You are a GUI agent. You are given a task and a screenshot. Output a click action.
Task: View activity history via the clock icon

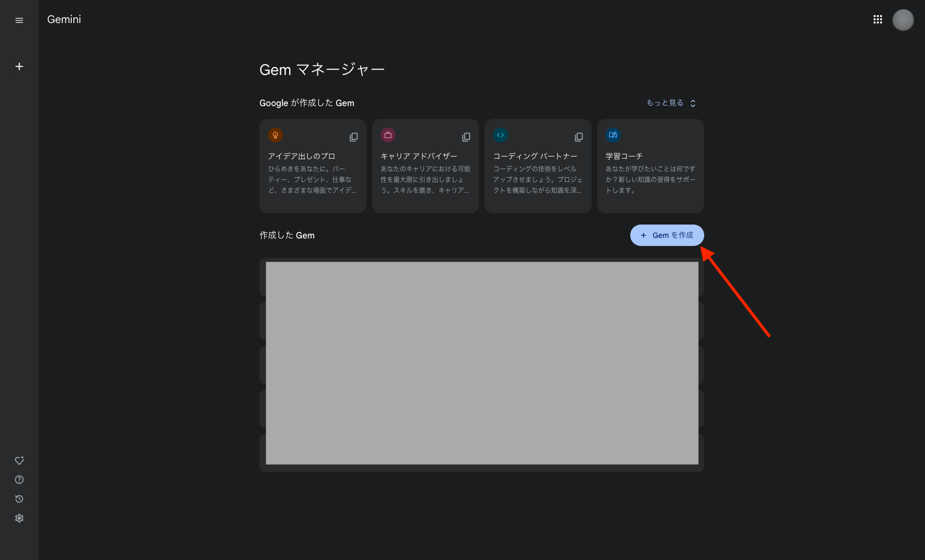point(19,499)
